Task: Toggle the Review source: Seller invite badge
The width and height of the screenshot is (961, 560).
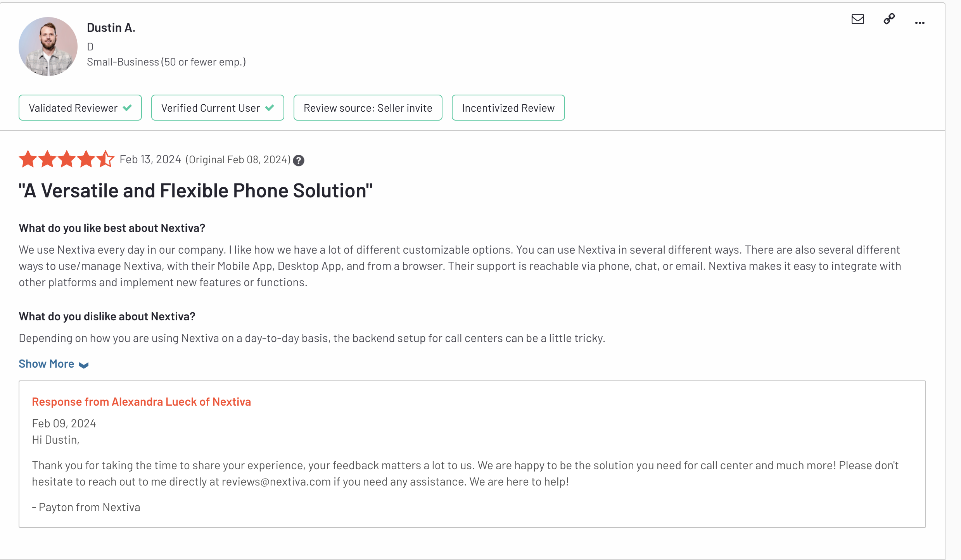Action: point(368,108)
